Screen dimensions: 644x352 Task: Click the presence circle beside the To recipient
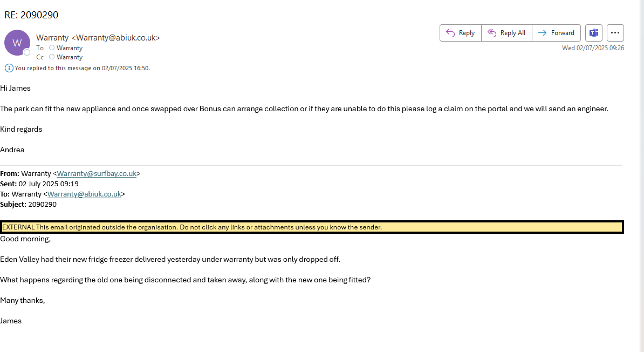coord(52,48)
